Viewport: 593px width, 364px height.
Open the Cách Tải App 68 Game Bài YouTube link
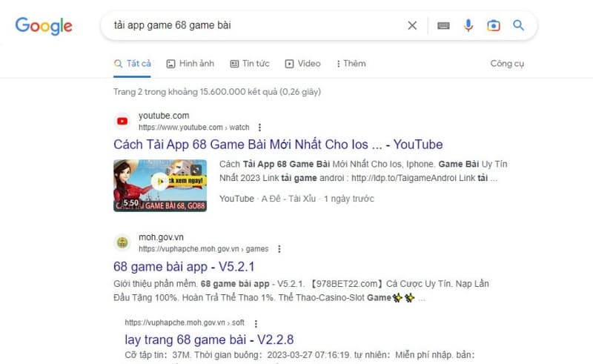click(x=278, y=145)
